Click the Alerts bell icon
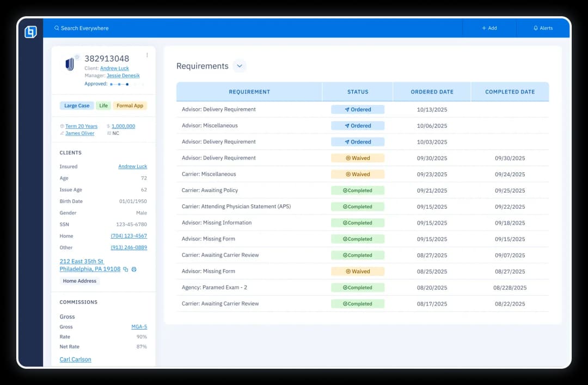 pyautogui.click(x=536, y=28)
